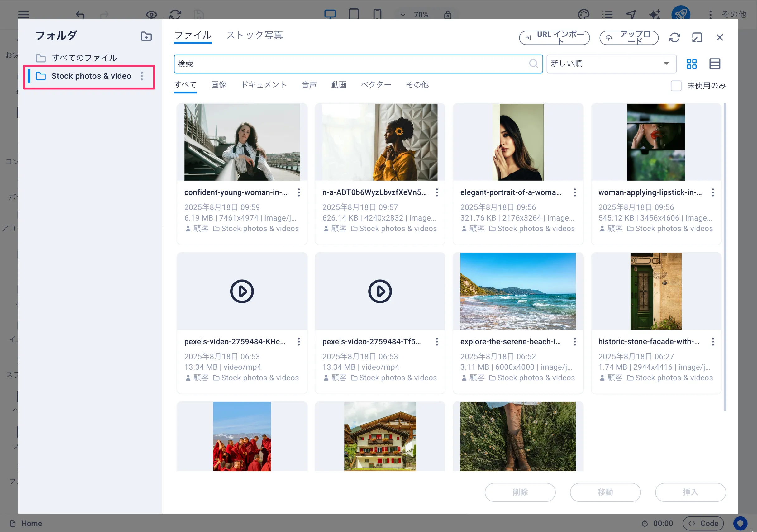Filter by すべて file type

185,85
